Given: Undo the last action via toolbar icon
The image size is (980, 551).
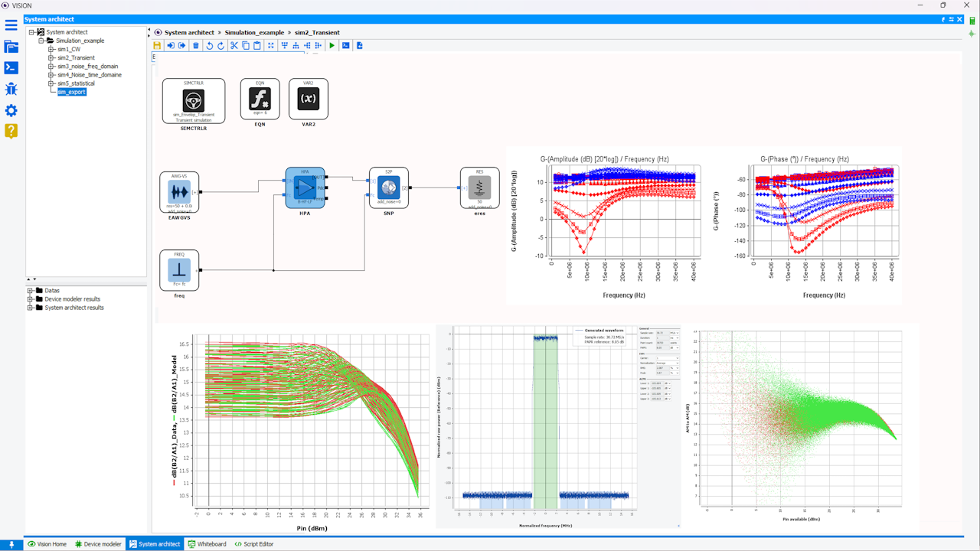Looking at the screenshot, I should point(209,45).
